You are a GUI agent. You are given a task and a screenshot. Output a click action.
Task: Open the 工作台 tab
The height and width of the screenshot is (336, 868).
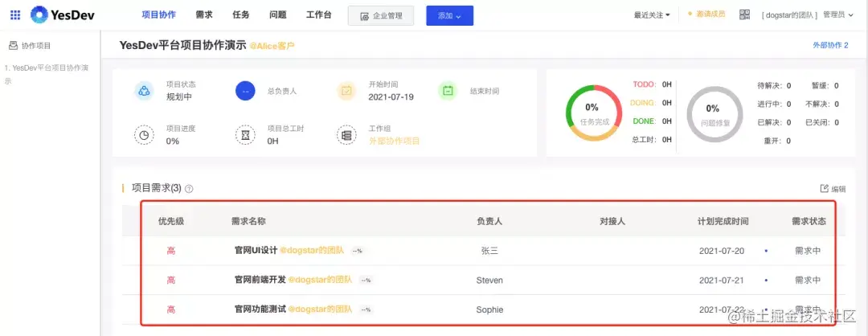pyautogui.click(x=319, y=15)
